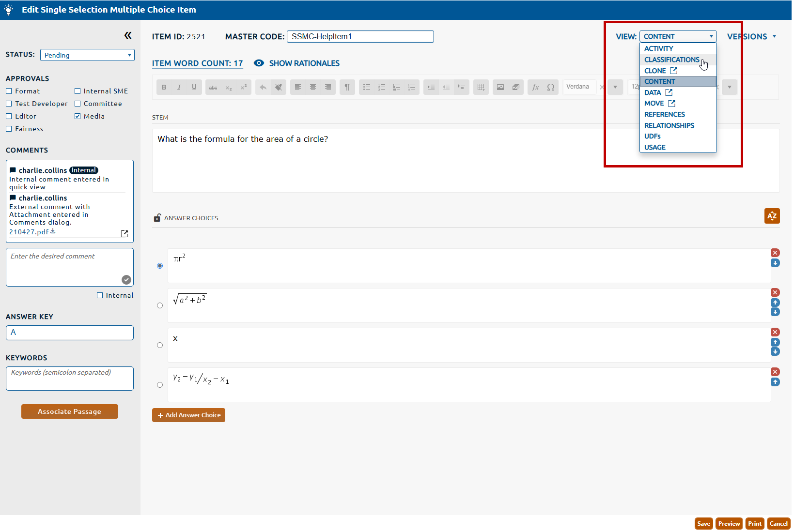Open comments in pop-out dialog
Image resolution: width=794 pixels, height=532 pixels.
(125, 234)
